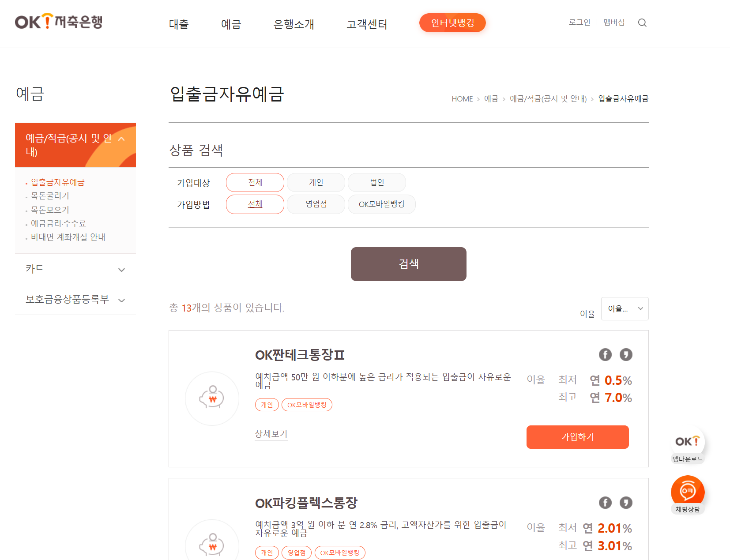
Task: Start 채팅상담 chat icon
Action: tap(688, 495)
